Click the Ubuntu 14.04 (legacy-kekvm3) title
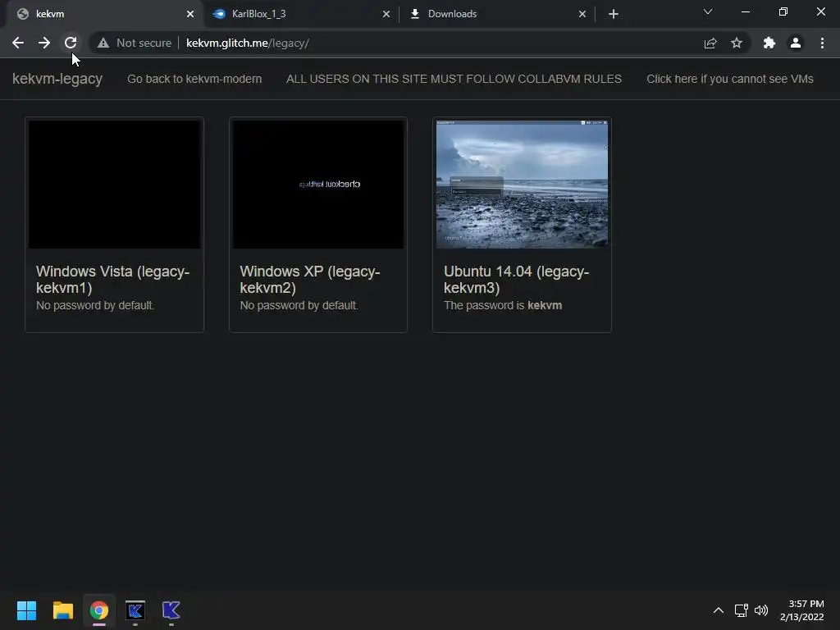 516,280
